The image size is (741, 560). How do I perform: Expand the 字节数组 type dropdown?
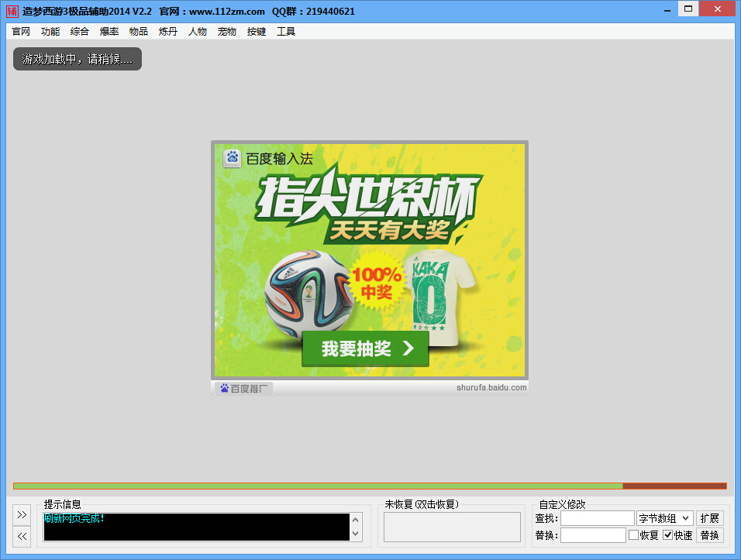664,518
